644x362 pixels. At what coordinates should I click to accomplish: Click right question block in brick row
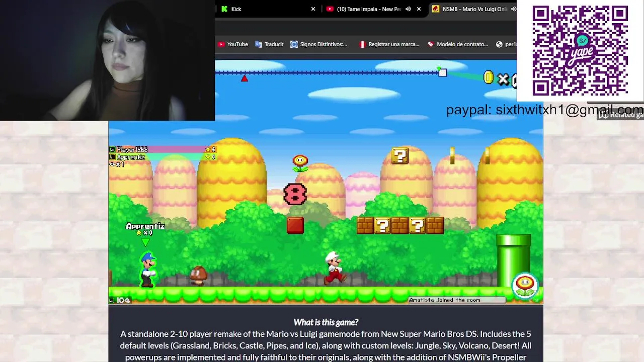pos(417,225)
